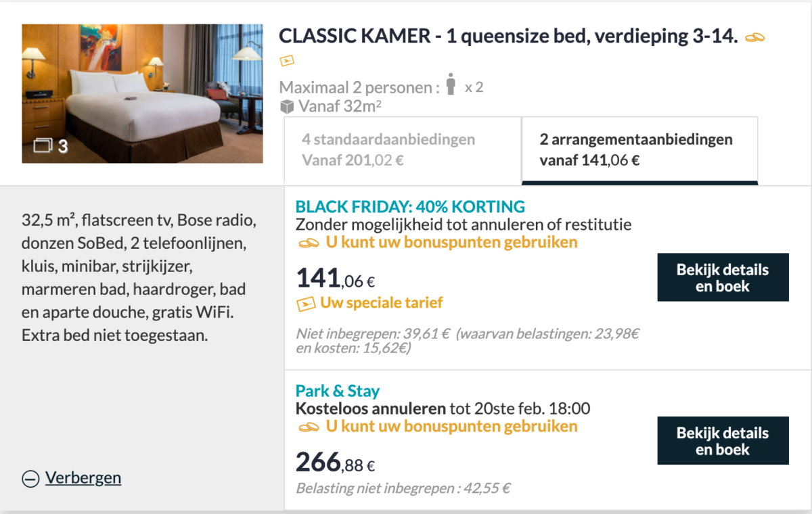
Task: Click the coins icon in Black Friday offer
Action: (309, 242)
